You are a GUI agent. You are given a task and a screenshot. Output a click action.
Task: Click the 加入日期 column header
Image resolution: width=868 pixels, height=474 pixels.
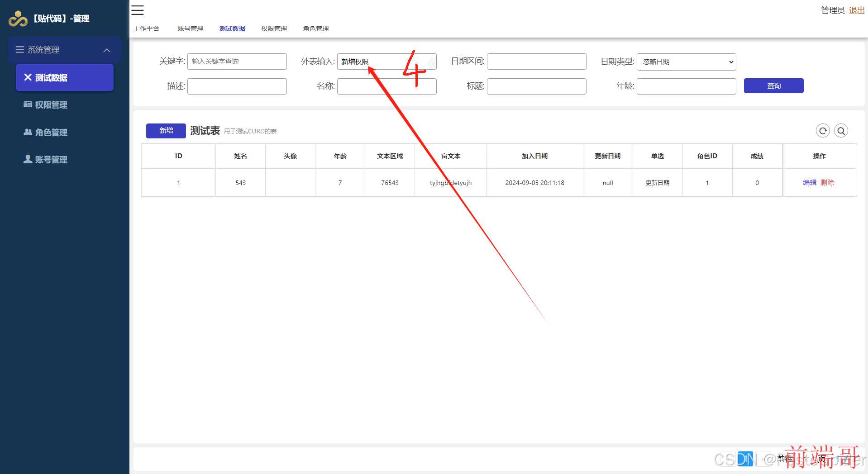[x=535, y=156]
